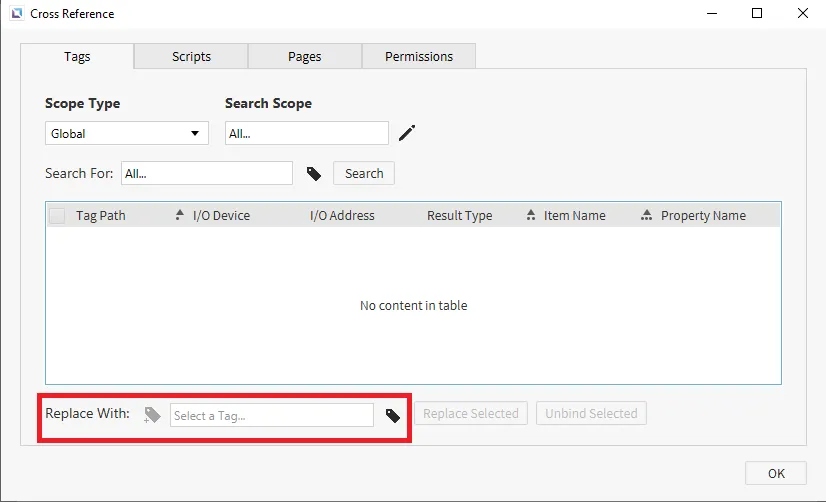Screen dimensions: 826x502
Task: Click the black tag icon after Select a Tag
Action: (x=393, y=415)
